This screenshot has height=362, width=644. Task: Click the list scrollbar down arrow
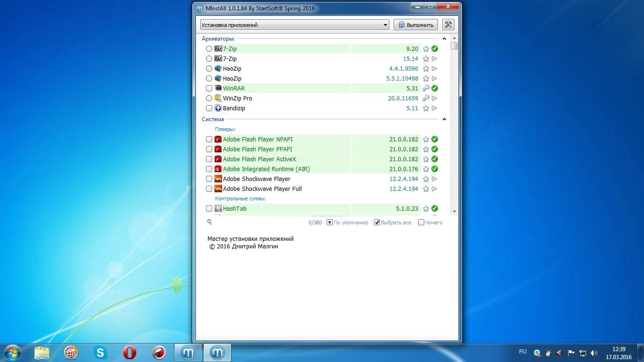click(x=454, y=212)
